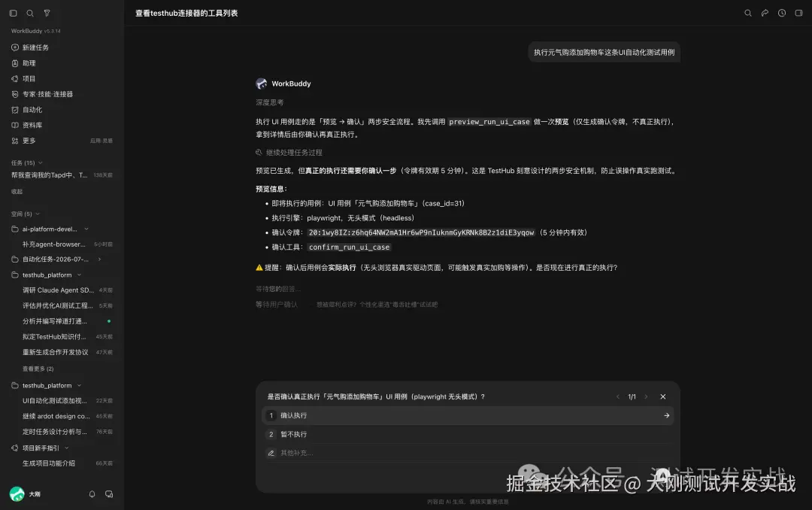This screenshot has width=812, height=510.
Task: Click the 更多 apps grid icon
Action: (15, 141)
